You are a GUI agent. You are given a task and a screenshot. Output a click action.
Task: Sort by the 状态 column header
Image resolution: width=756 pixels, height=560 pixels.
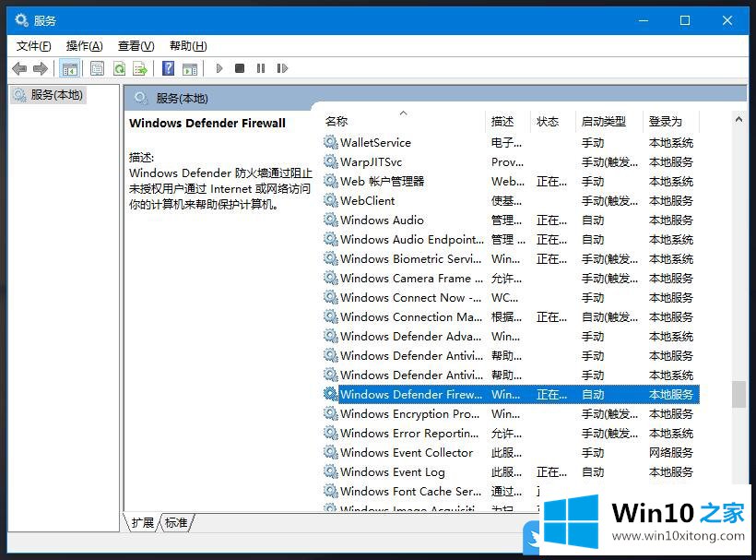pos(553,121)
